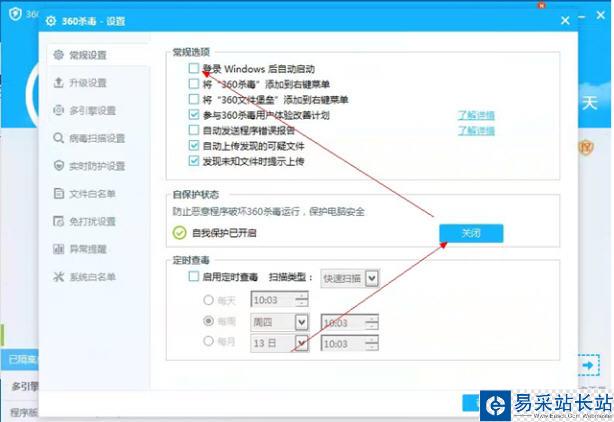Click the orange shield icon in the main 360 window
The image size is (614, 422).
tap(586, 147)
